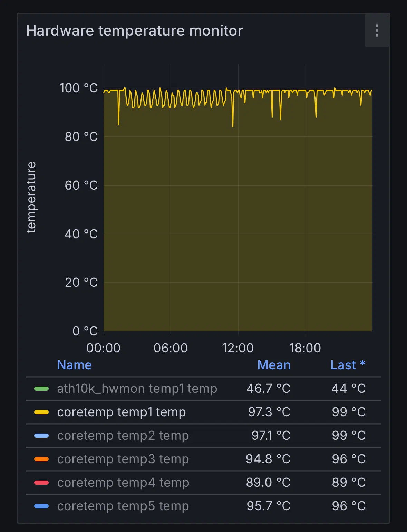
Task: Isolate coretemp temp4 temp series
Action: pyautogui.click(x=123, y=483)
